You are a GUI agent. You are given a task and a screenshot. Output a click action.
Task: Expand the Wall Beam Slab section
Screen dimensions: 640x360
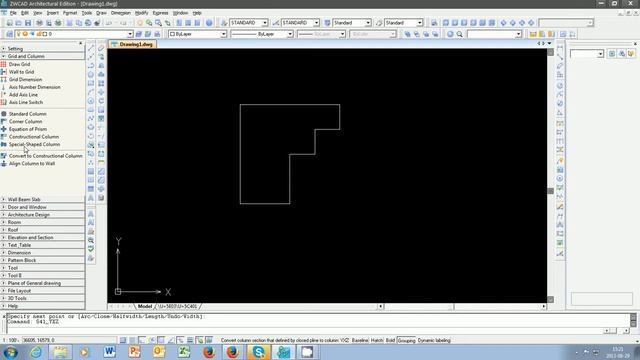coord(42,200)
